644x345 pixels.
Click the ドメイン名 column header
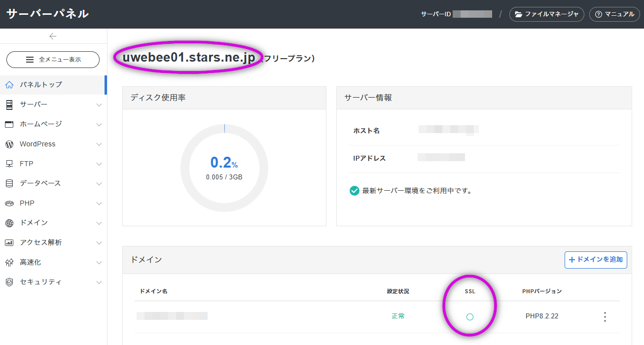(153, 291)
